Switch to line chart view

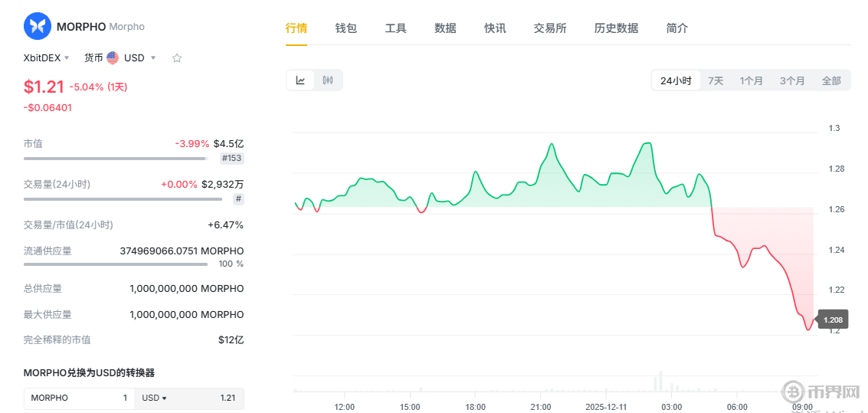point(301,80)
